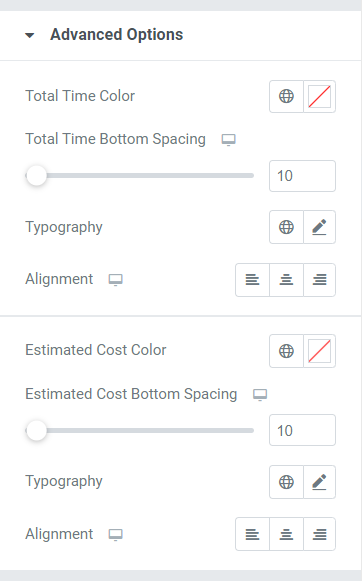
Task: Align Estimated Cost text center
Action: coord(286,534)
